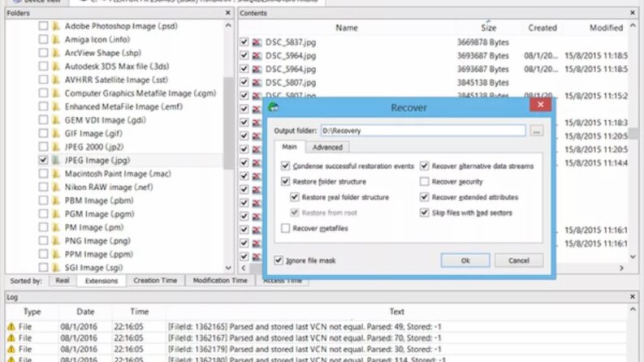
Task: Check the PNG Image (.png) checkbox
Action: pos(43,240)
